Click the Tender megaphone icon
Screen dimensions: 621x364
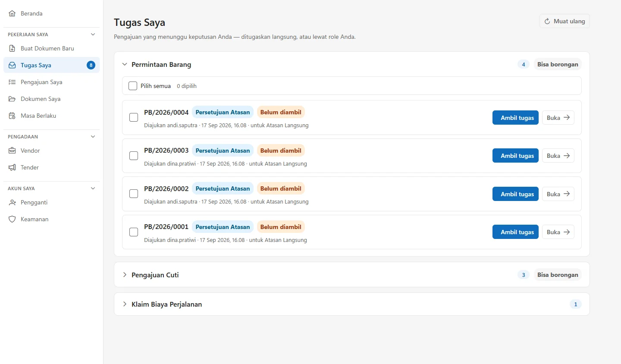click(x=12, y=167)
